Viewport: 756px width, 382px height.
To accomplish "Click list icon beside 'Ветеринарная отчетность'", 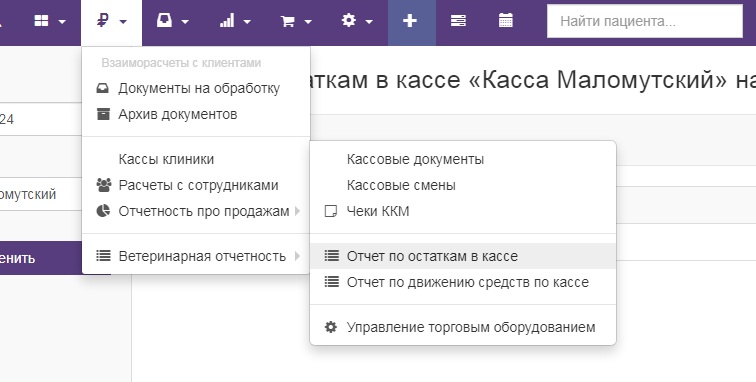I will [x=103, y=256].
